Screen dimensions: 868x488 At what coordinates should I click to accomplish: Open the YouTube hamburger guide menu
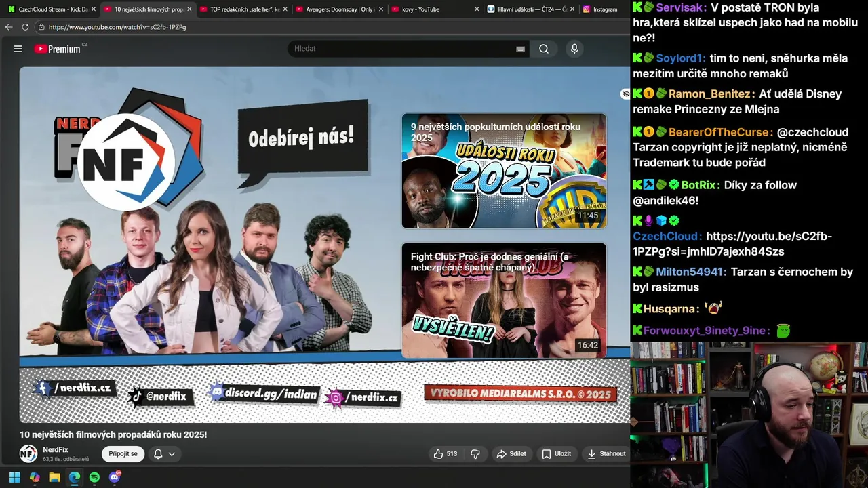click(x=18, y=49)
